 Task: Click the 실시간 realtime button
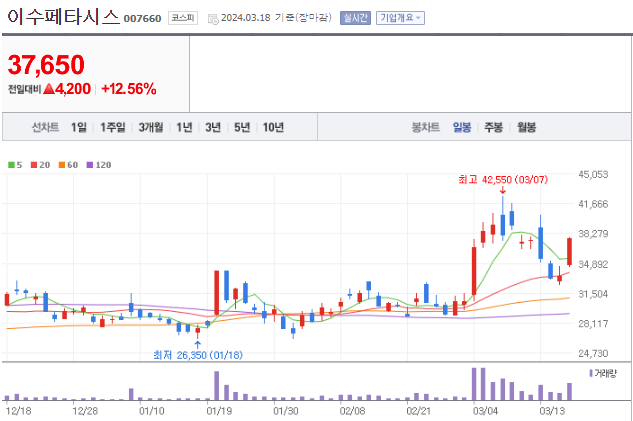355,18
